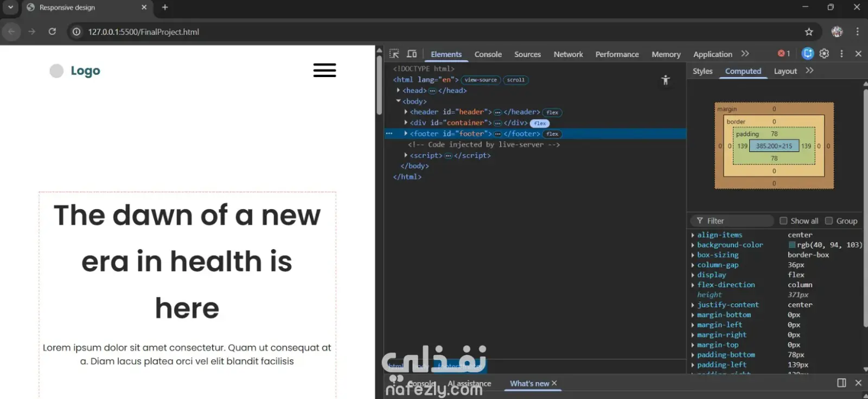The image size is (868, 399).
Task: Open the Application tab
Action: [x=712, y=54]
